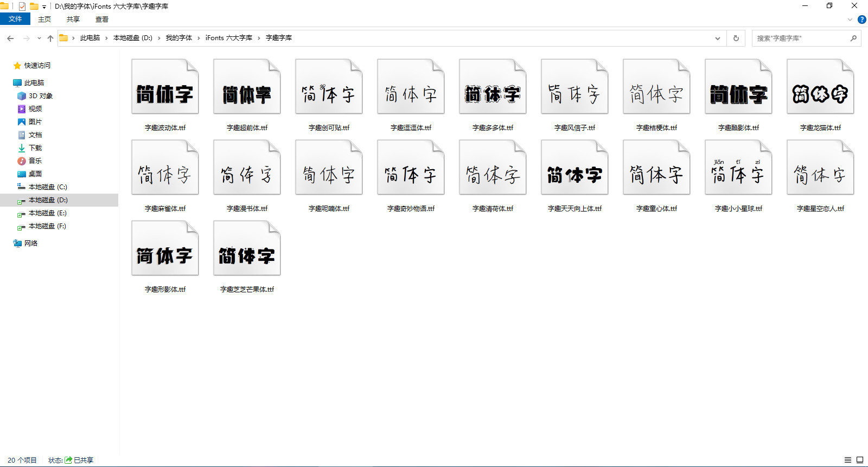
Task: Select the 字趣波动体.ttf font file icon
Action: (x=165, y=87)
